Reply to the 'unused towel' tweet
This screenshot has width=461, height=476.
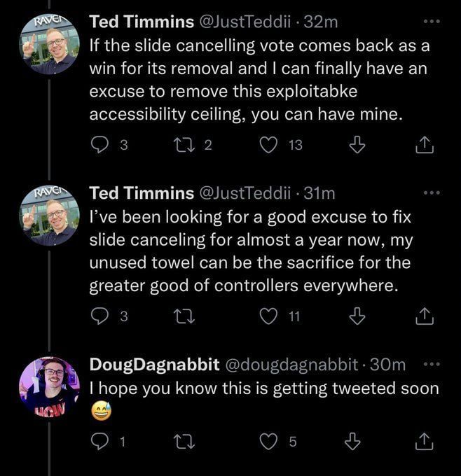click(x=101, y=316)
